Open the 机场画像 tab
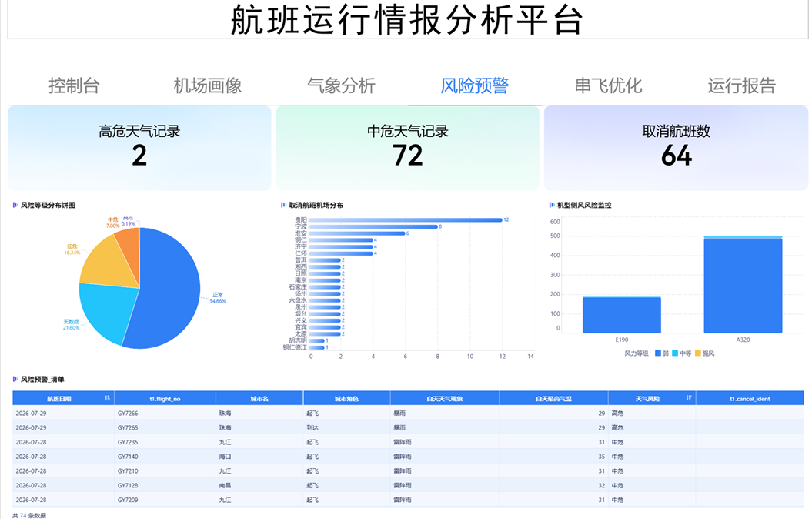This screenshot has width=812, height=519. coord(208,85)
